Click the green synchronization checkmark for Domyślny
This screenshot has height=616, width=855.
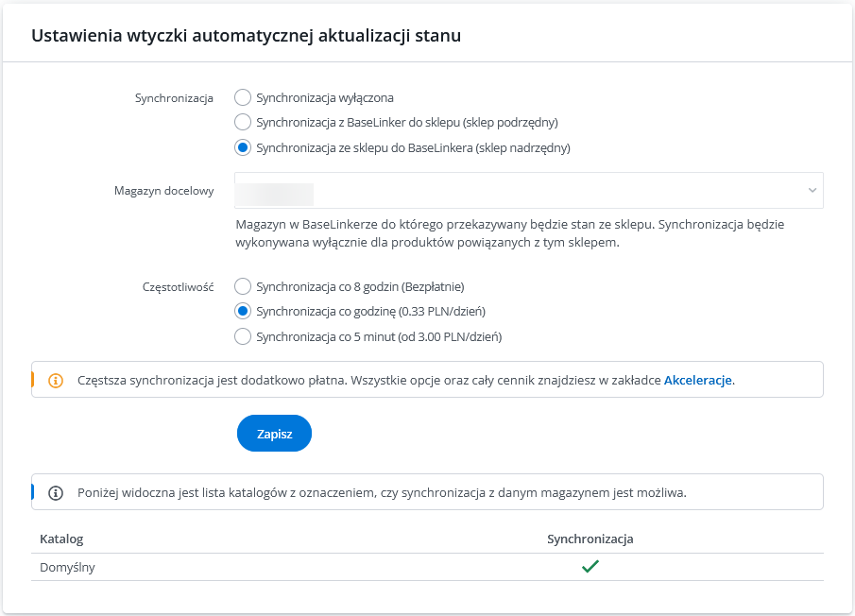pos(590,566)
